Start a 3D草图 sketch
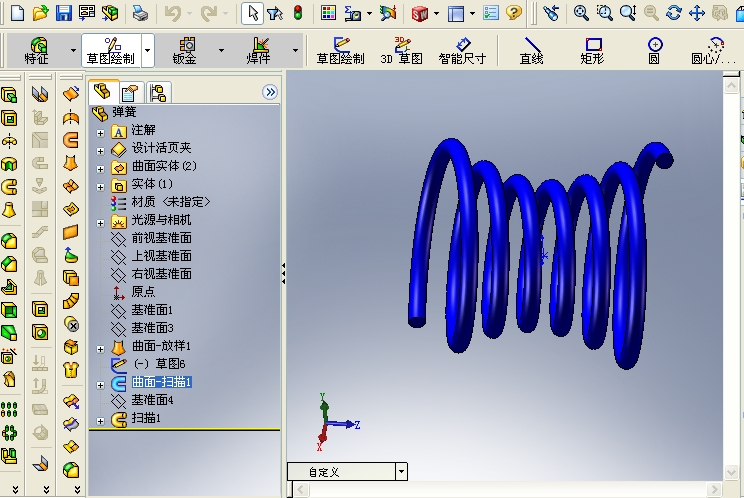This screenshot has height=498, width=744. point(401,51)
